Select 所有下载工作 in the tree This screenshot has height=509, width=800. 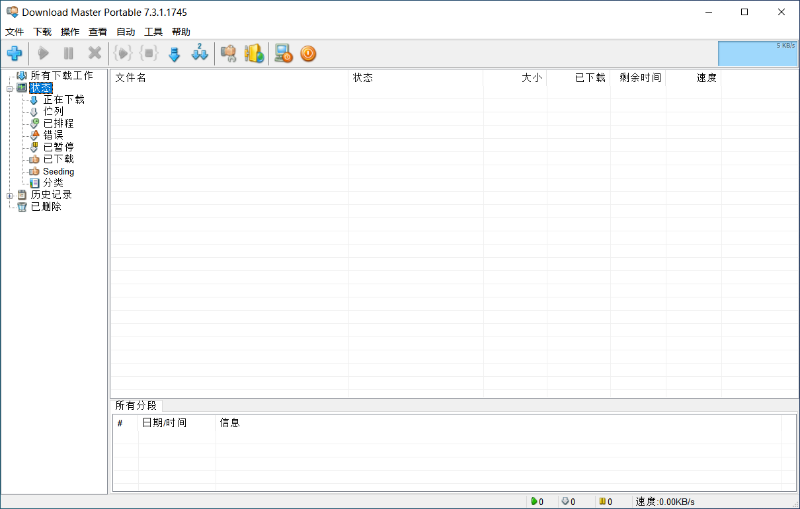[x=62, y=75]
